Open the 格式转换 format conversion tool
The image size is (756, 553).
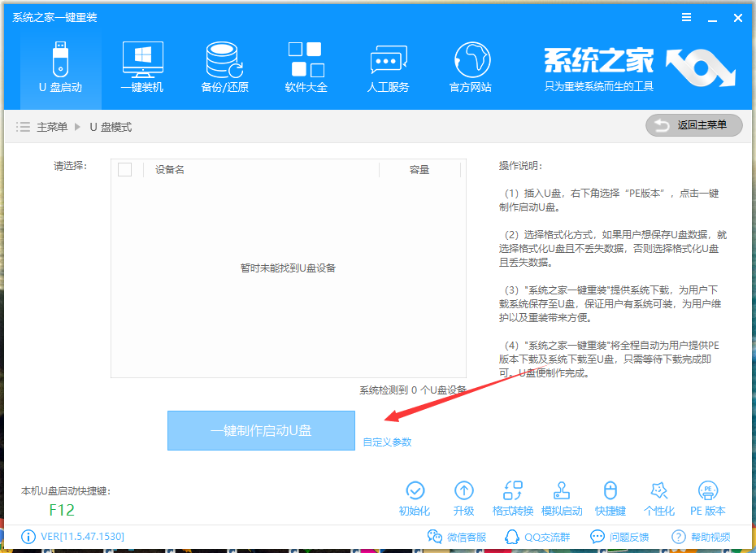[x=513, y=491]
